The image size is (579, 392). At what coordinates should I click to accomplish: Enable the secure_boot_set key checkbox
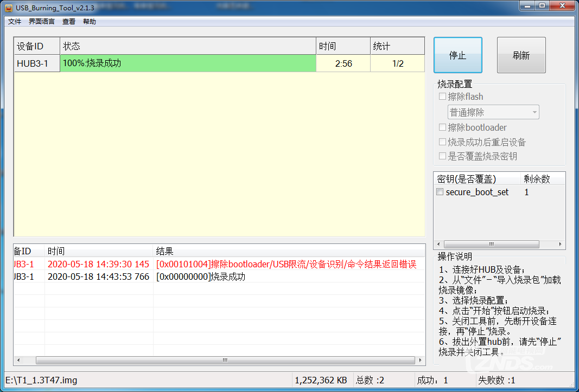[x=440, y=192]
